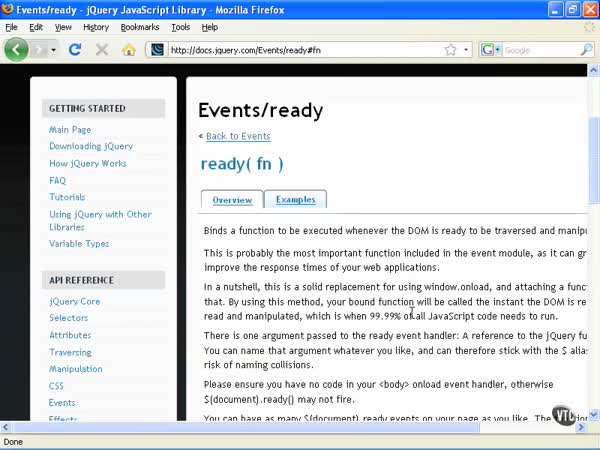Click the site favicon next to the URL
This screenshot has height=450, width=600.
pos(157,50)
